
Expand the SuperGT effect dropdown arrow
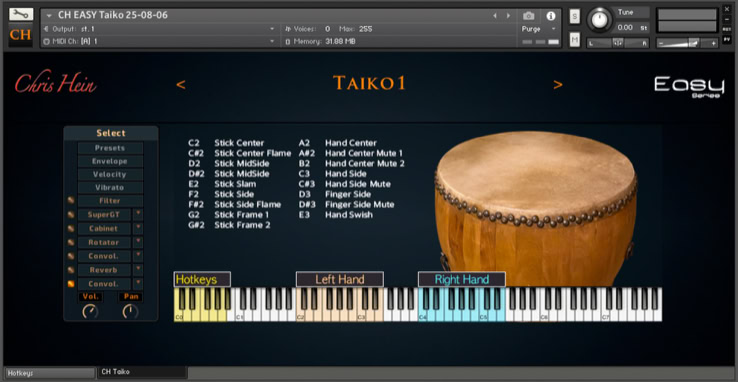point(138,215)
